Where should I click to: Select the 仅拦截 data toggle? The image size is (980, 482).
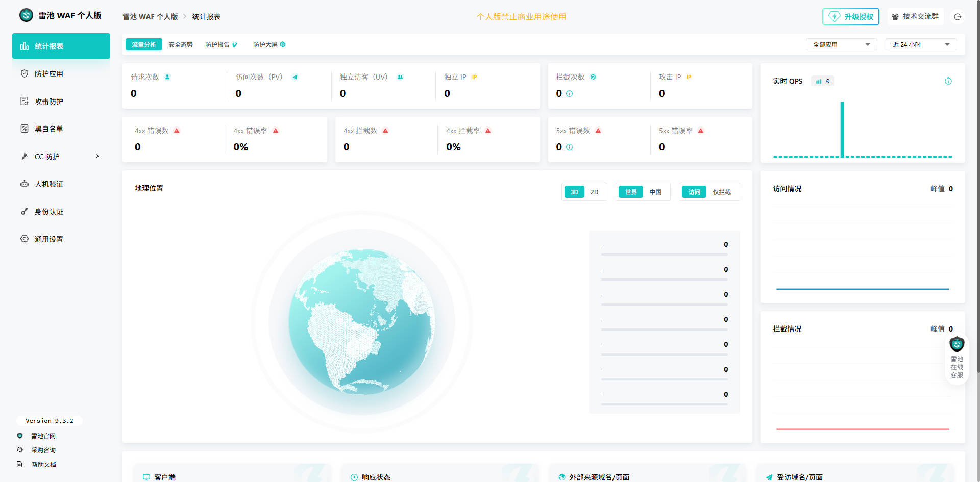[x=722, y=192]
